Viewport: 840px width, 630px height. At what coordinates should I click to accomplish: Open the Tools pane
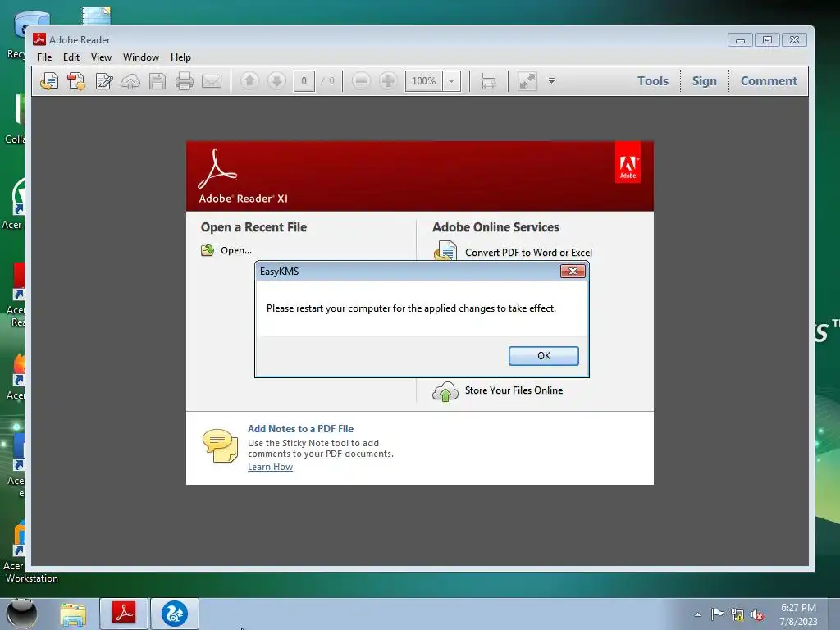coord(652,81)
